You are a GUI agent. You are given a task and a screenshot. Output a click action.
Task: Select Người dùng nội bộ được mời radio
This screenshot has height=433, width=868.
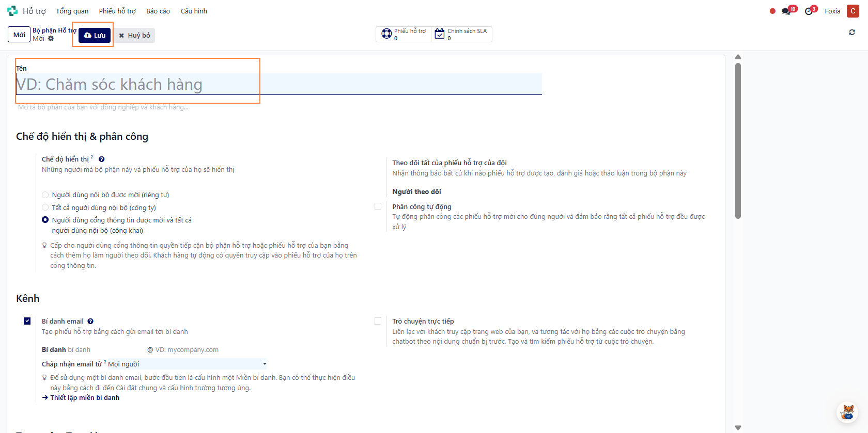(45, 195)
